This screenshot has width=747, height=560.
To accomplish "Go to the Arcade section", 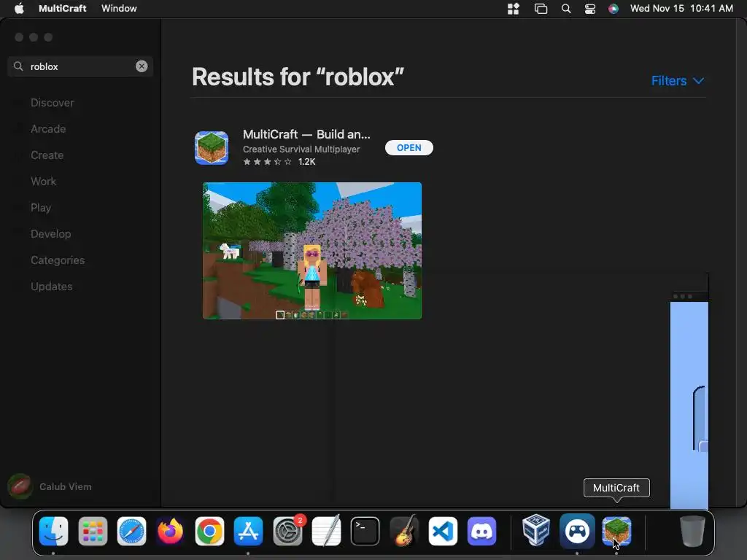I will click(x=48, y=129).
